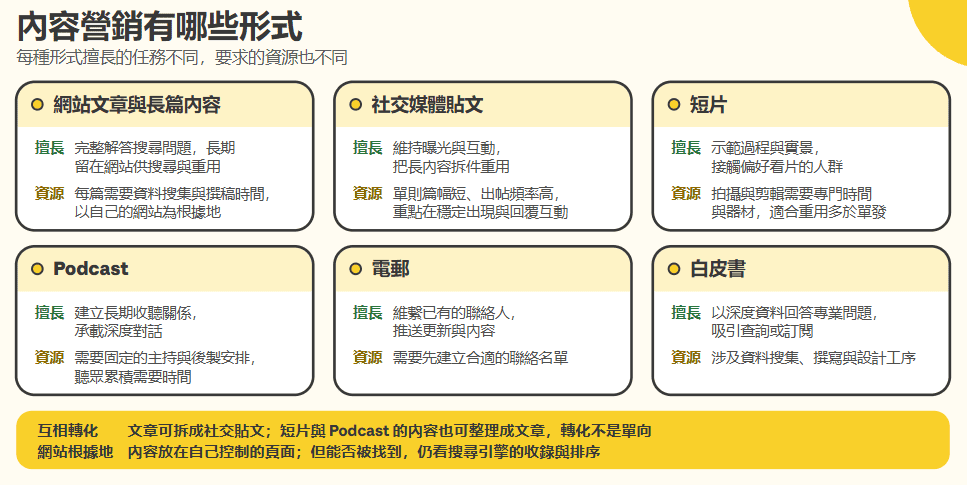
Task: Click the line 以深度資料回答專業問題
Action: tap(791, 313)
